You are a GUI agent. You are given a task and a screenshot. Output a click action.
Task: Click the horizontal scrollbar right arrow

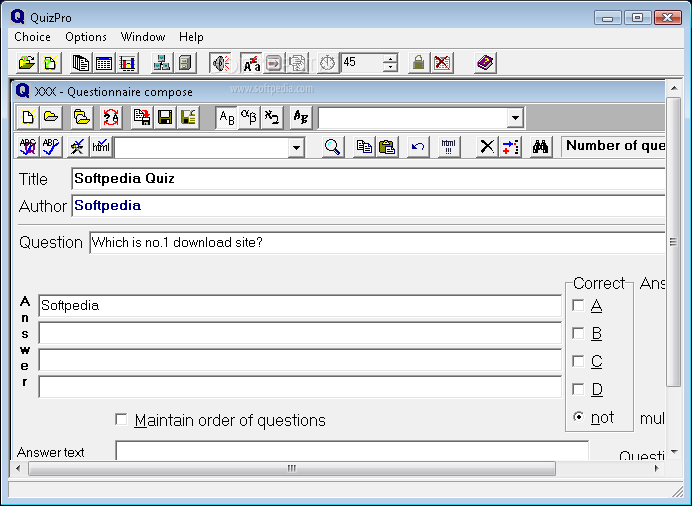click(657, 469)
